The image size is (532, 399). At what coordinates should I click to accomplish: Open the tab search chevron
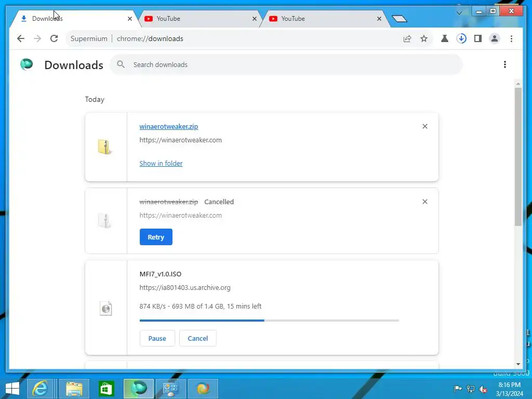coord(459,12)
